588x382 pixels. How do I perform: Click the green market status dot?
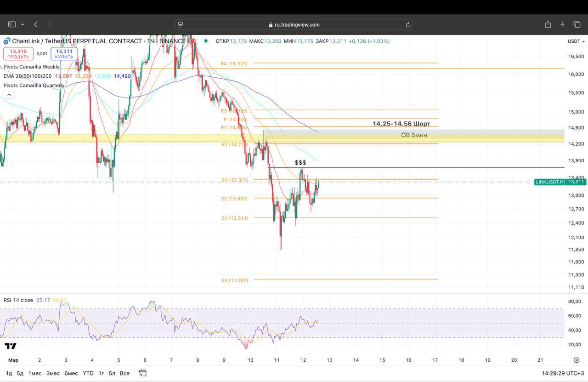206,41
